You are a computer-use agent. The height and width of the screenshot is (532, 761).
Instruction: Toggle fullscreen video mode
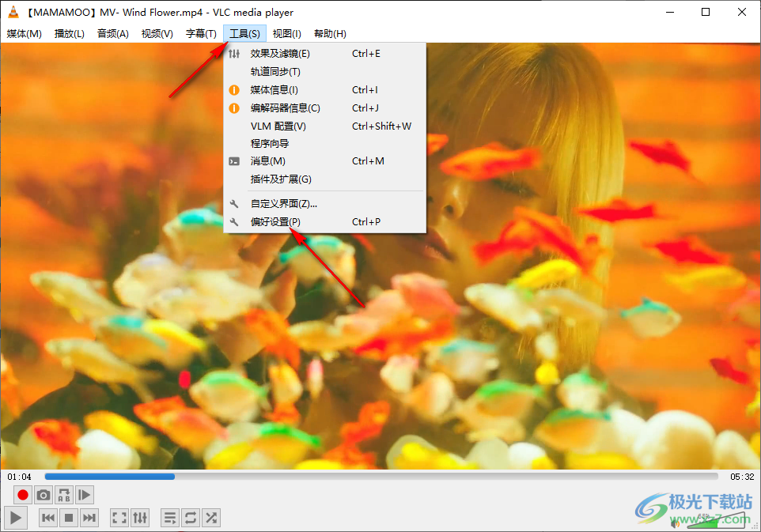pyautogui.click(x=119, y=518)
